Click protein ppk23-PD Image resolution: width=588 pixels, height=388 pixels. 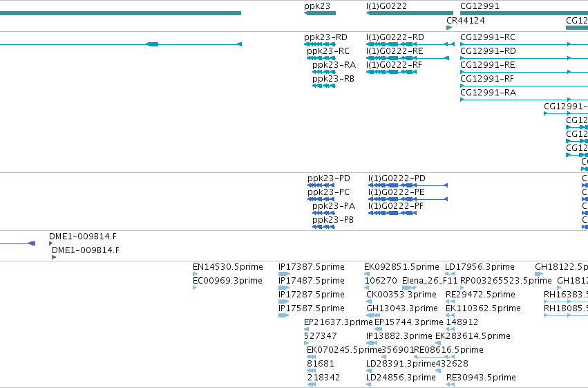[328, 178]
